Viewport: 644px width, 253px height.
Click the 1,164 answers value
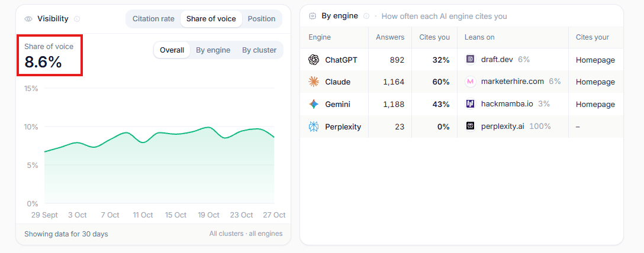[394, 82]
